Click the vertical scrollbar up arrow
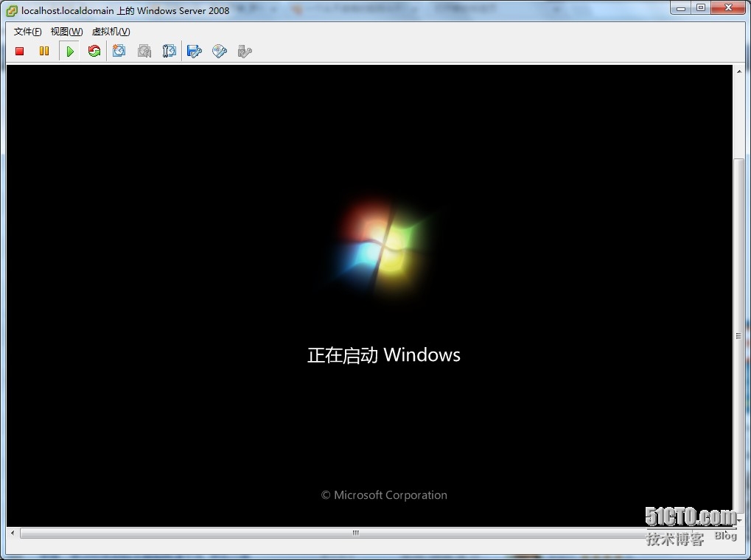Image resolution: width=751 pixels, height=560 pixels. click(739, 71)
